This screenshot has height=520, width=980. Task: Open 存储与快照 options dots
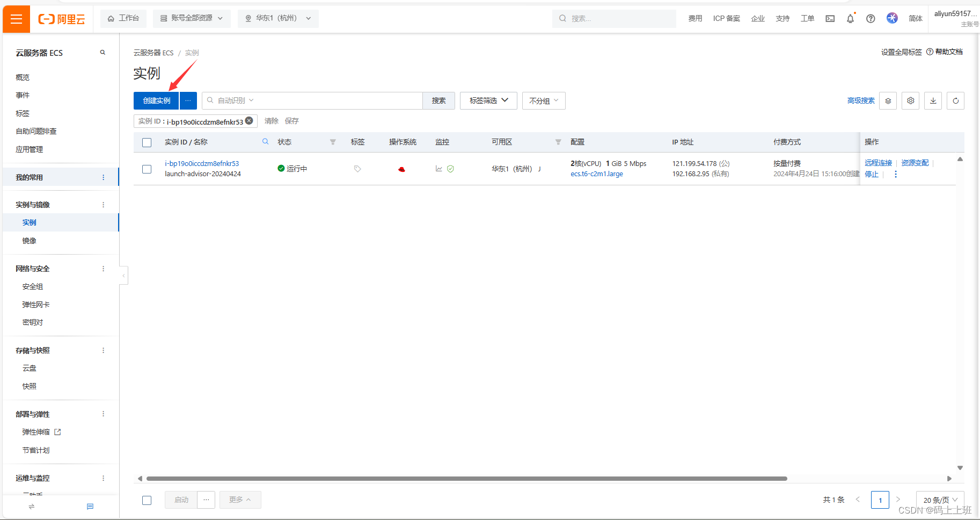(x=104, y=350)
